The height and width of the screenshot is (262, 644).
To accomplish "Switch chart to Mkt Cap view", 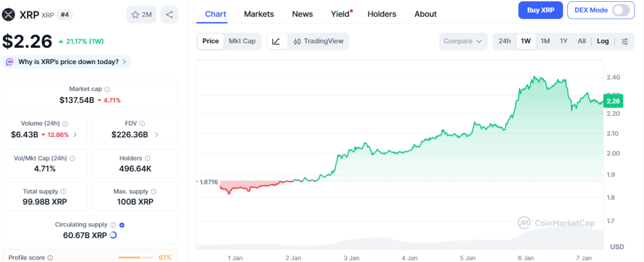I will point(242,41).
